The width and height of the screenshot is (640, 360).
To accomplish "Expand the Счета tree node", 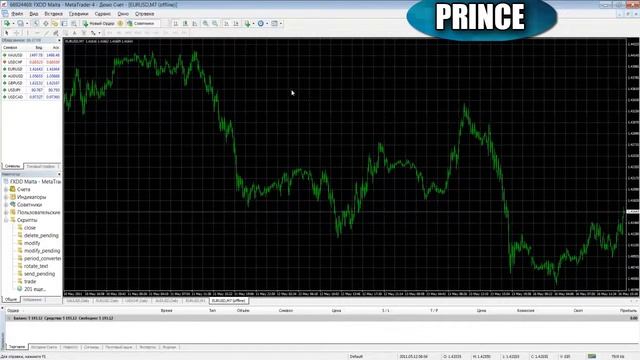I will [x=6, y=189].
